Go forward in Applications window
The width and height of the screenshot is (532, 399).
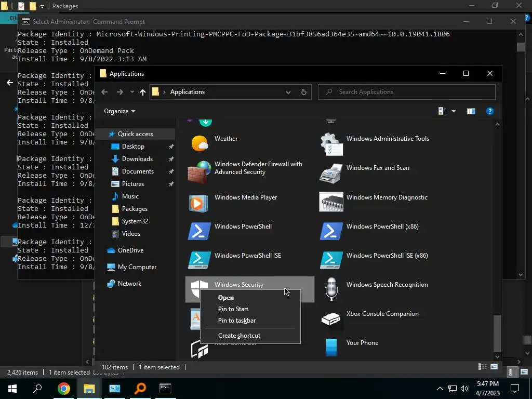[120, 92]
